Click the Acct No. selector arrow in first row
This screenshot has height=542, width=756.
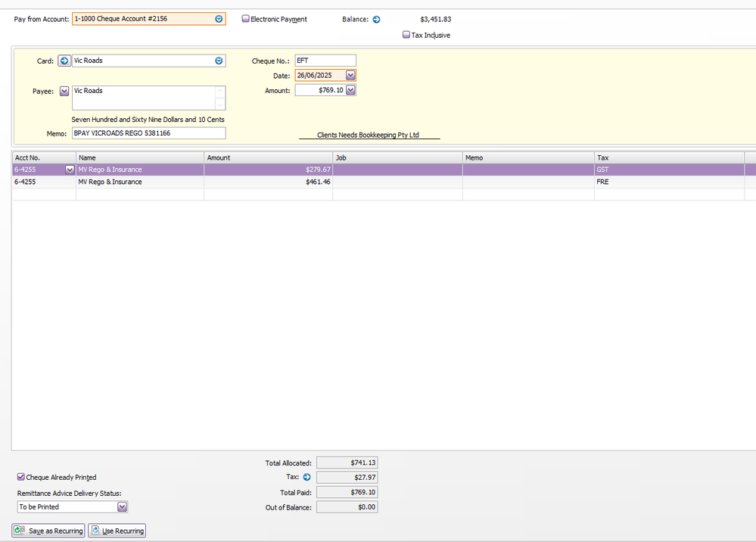click(x=70, y=170)
